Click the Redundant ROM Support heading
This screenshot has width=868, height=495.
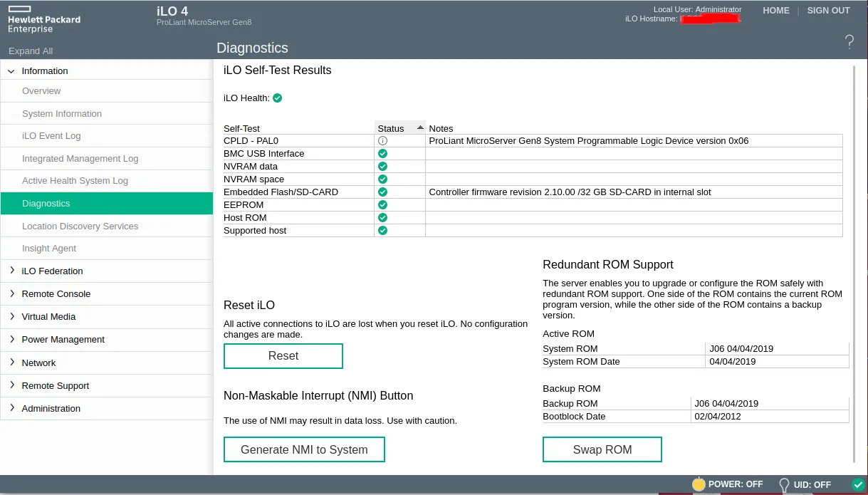click(608, 265)
